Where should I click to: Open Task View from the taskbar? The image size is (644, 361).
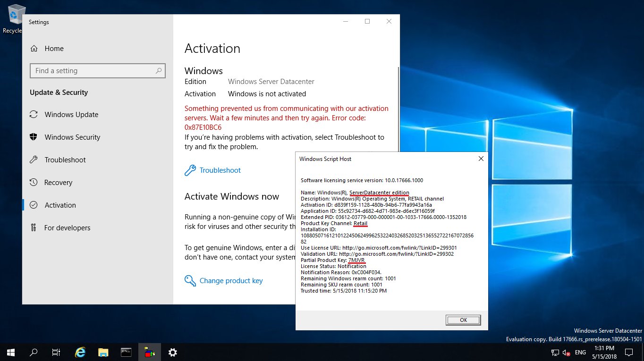pos(56,352)
